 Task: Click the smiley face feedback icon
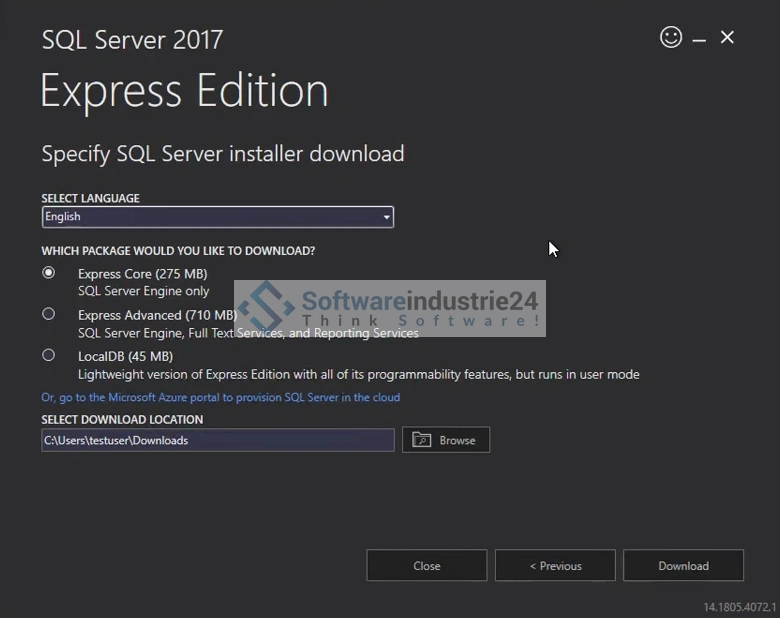click(671, 37)
